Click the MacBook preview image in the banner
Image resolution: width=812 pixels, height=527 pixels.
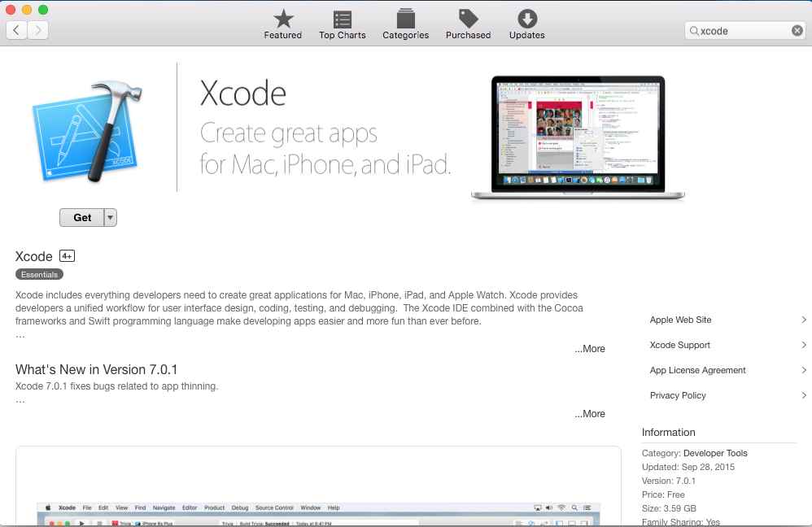click(578, 137)
